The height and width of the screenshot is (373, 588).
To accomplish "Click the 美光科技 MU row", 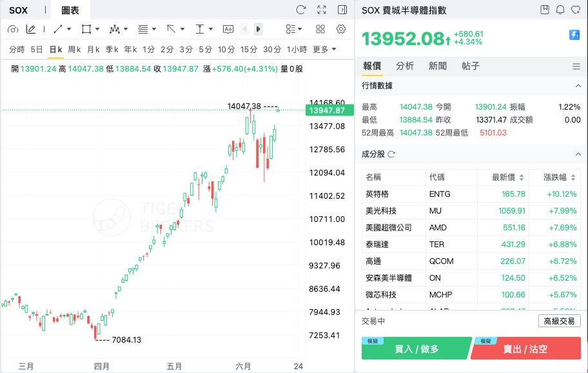I will [x=471, y=211].
